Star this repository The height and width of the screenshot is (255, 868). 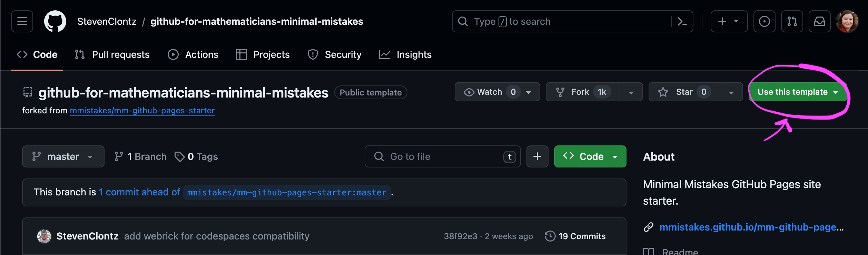point(684,92)
